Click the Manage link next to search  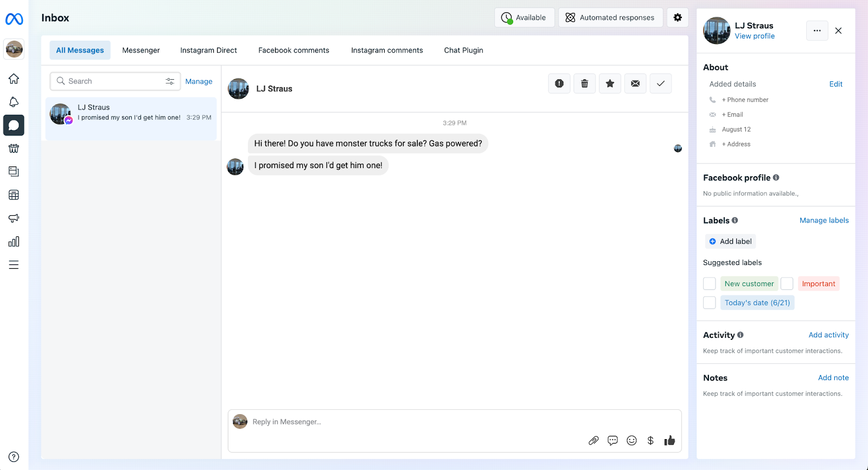click(x=199, y=81)
